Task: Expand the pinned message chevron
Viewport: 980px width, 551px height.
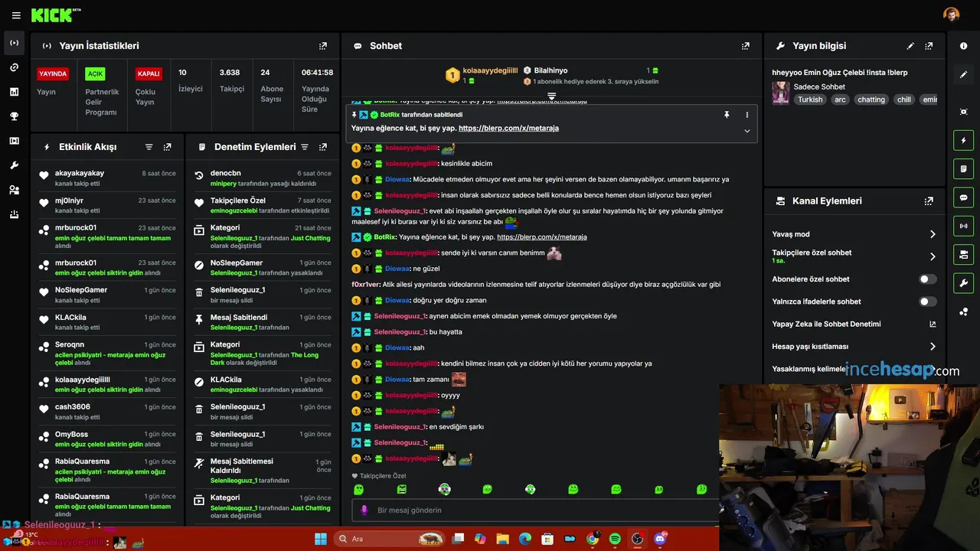Action: tap(747, 131)
